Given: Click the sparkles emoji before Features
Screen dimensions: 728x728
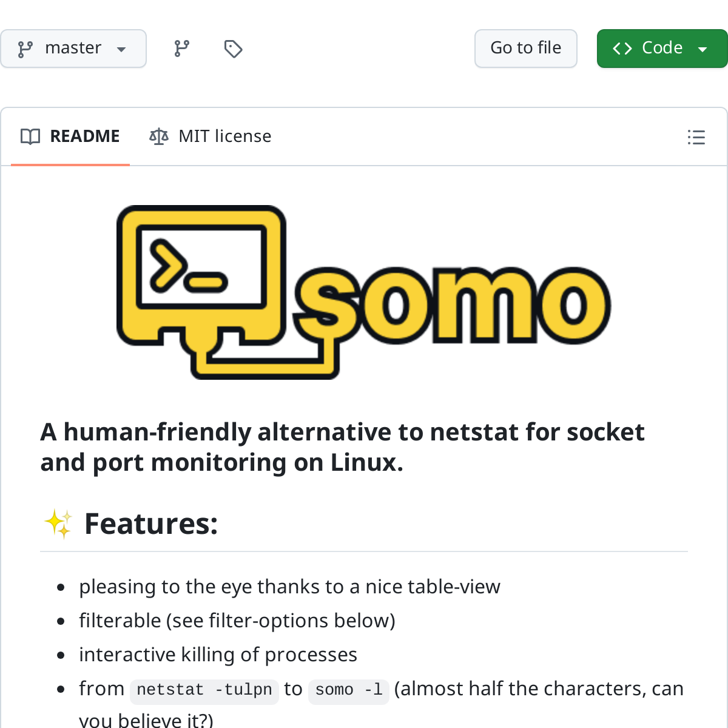Looking at the screenshot, I should [x=58, y=524].
